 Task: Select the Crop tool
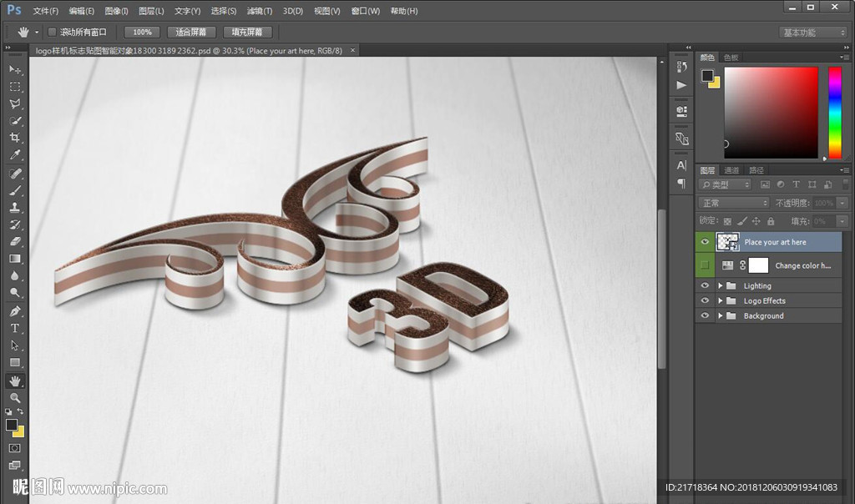click(15, 139)
